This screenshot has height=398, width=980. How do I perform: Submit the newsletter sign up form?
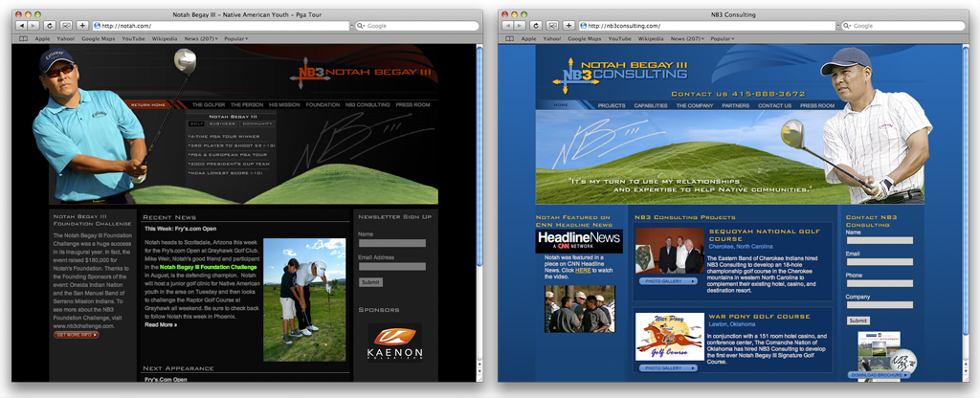[370, 282]
